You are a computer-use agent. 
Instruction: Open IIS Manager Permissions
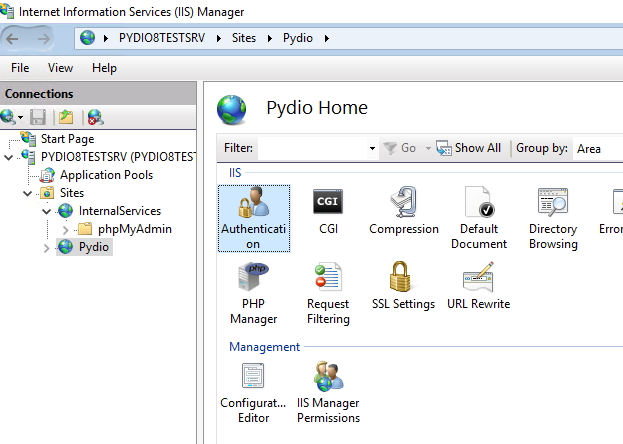pyautogui.click(x=328, y=393)
